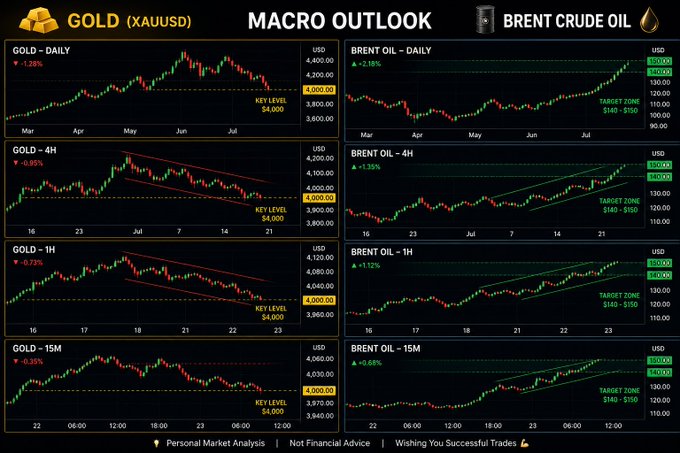Click the golden oil drop icon

(650, 20)
